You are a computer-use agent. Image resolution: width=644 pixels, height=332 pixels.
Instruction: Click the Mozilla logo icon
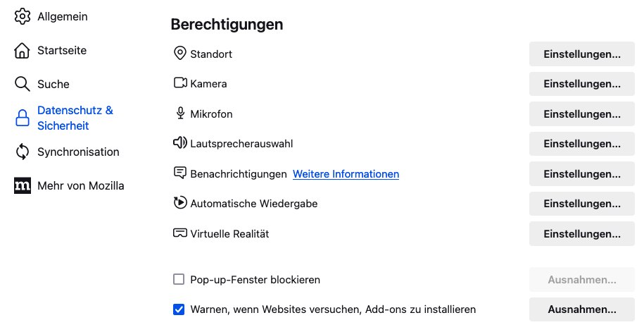click(23, 186)
